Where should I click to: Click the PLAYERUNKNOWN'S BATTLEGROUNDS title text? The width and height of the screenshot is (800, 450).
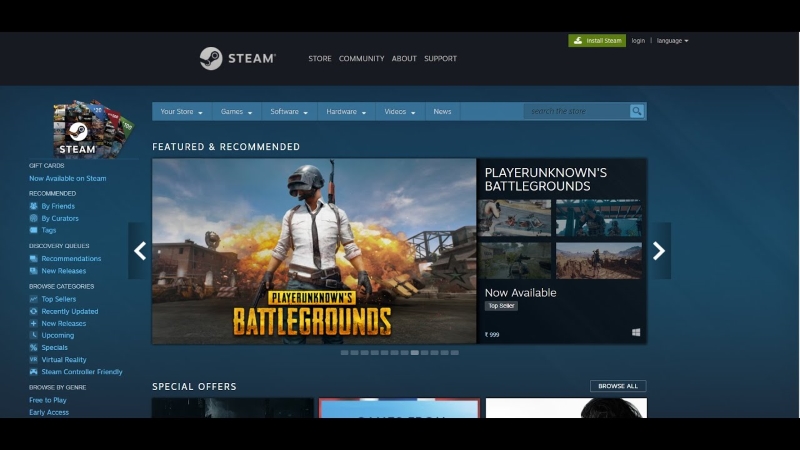(546, 180)
